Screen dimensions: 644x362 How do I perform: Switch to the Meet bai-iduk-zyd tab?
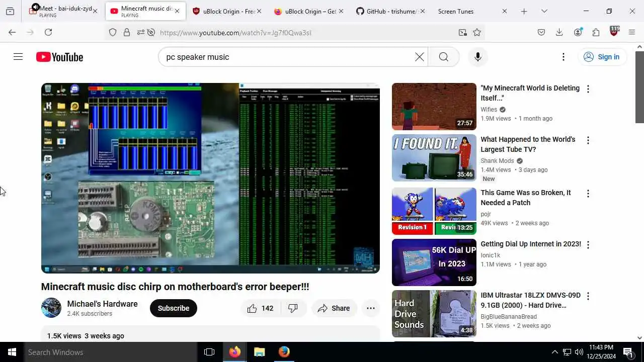click(63, 11)
